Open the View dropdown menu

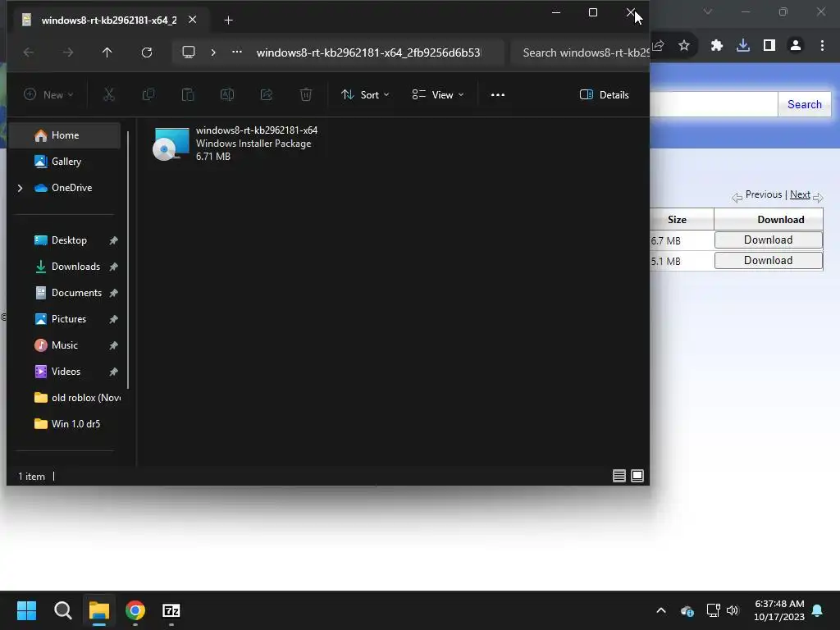click(x=438, y=95)
